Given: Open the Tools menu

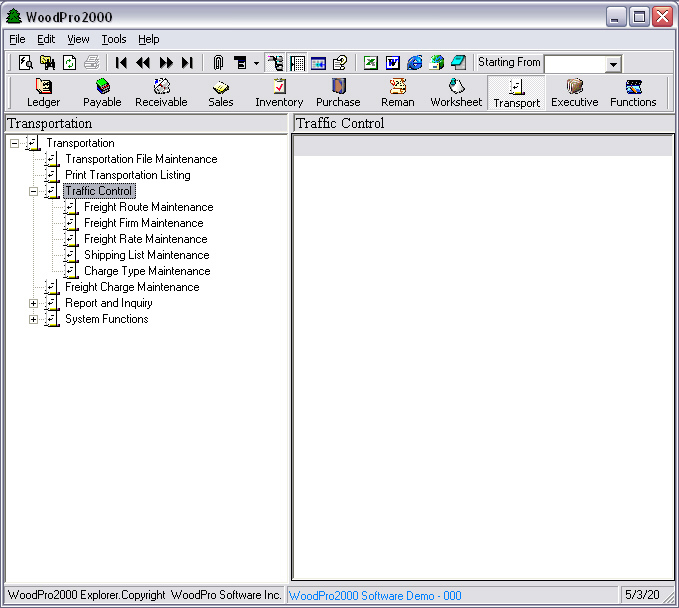Looking at the screenshot, I should coord(114,39).
